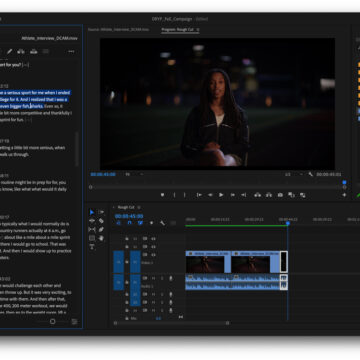Open the three-dot menu in Text panel
The height and width of the screenshot is (360, 360).
pyautogui.click(x=71, y=51)
